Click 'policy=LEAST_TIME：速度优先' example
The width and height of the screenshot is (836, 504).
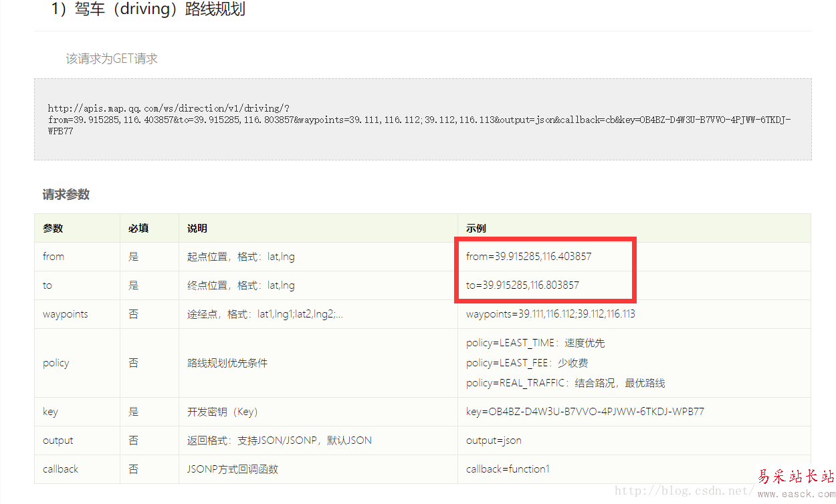536,343
